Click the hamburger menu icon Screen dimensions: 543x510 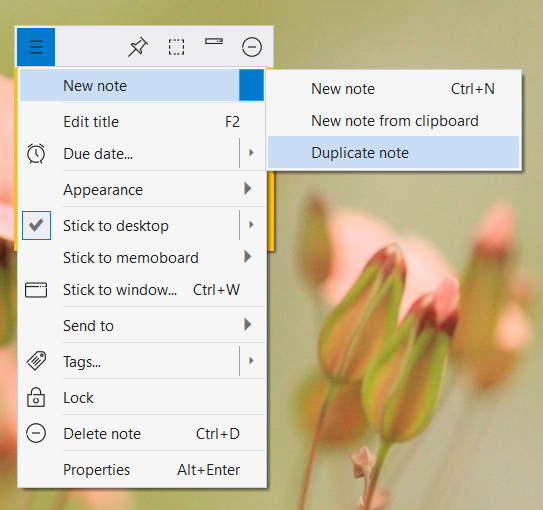point(36,47)
